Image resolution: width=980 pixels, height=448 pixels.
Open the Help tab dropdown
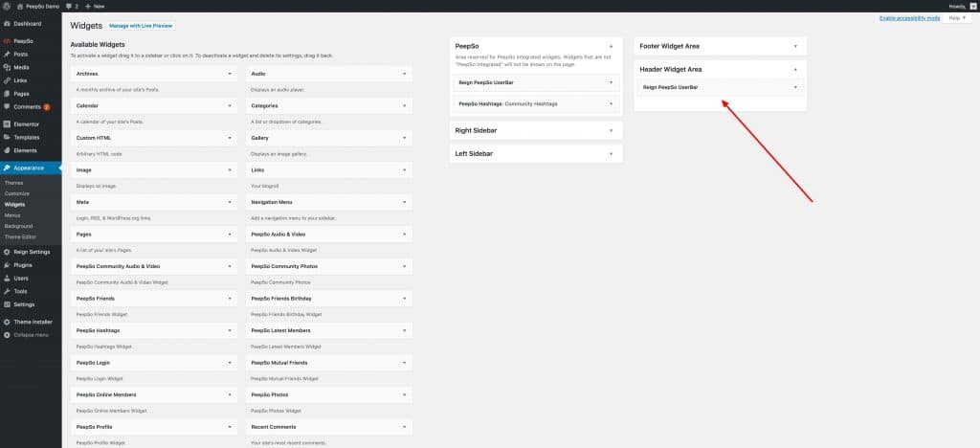[958, 18]
